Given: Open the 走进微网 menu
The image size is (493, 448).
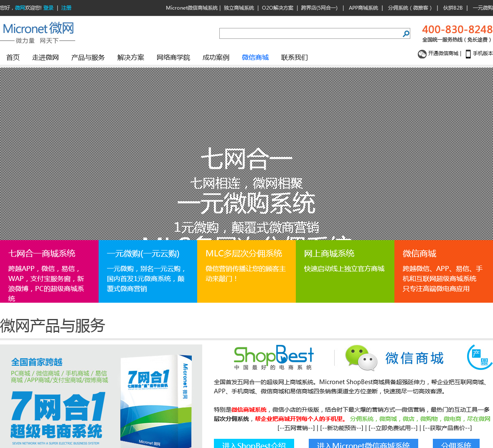Looking at the screenshot, I should (45, 57).
